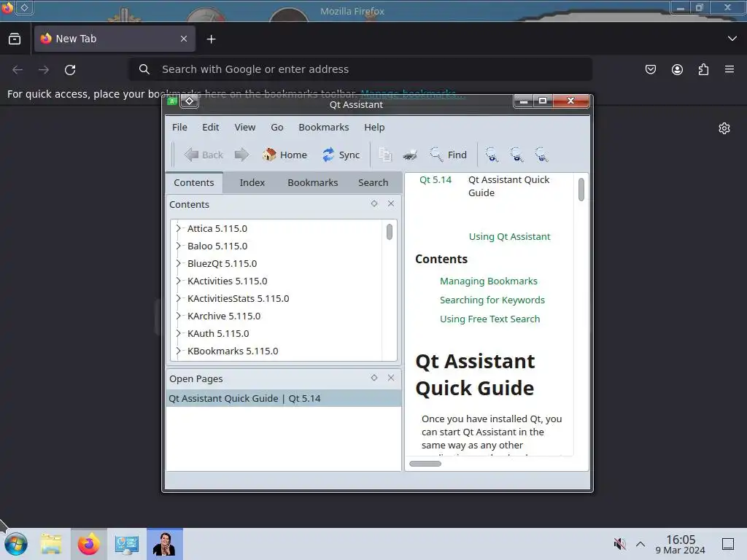Sync contents with current page
747x560 pixels.
point(341,155)
